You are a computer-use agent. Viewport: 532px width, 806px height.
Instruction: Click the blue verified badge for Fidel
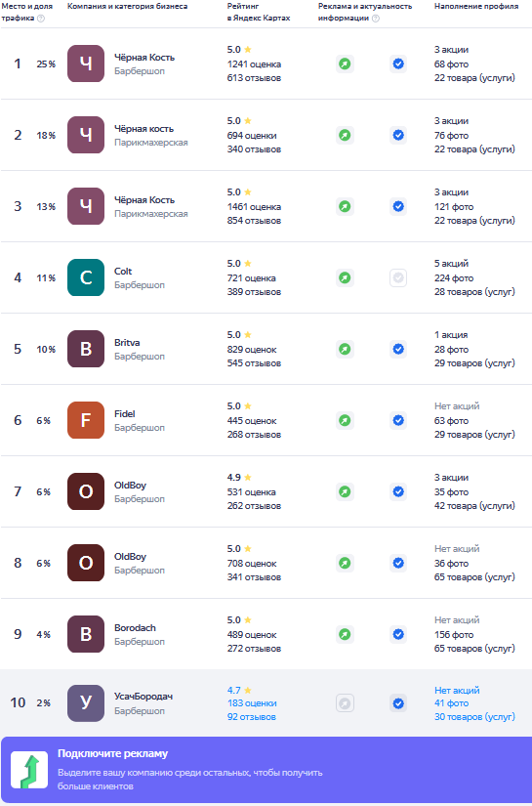pos(398,420)
